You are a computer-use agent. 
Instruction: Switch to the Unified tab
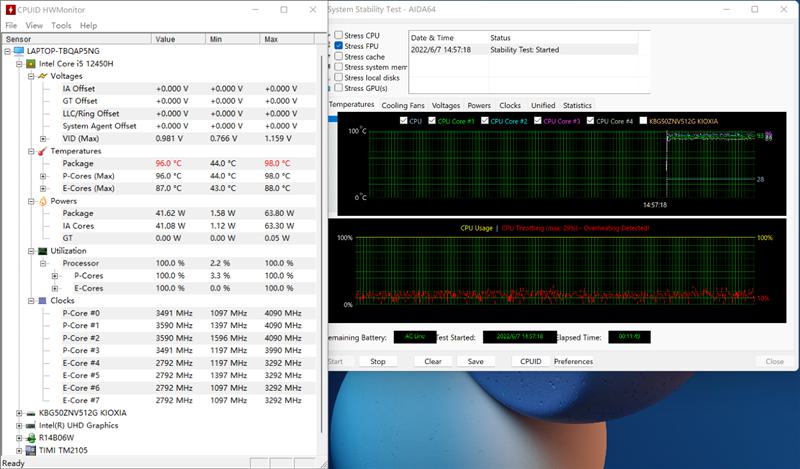pyautogui.click(x=543, y=105)
